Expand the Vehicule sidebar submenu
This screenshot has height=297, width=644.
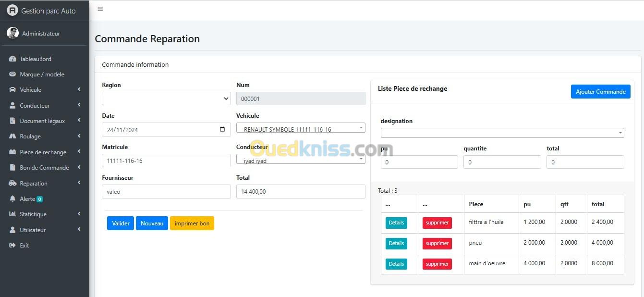(x=79, y=89)
